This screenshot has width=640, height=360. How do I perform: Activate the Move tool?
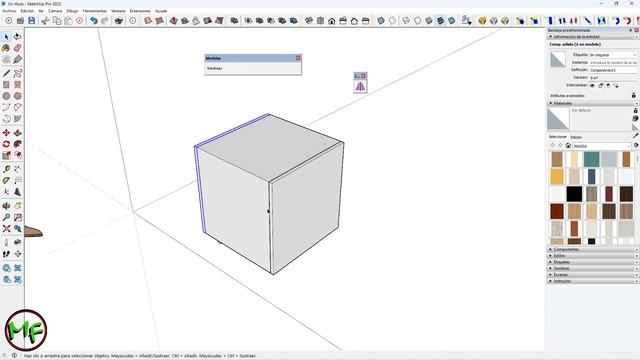[x=6, y=133]
